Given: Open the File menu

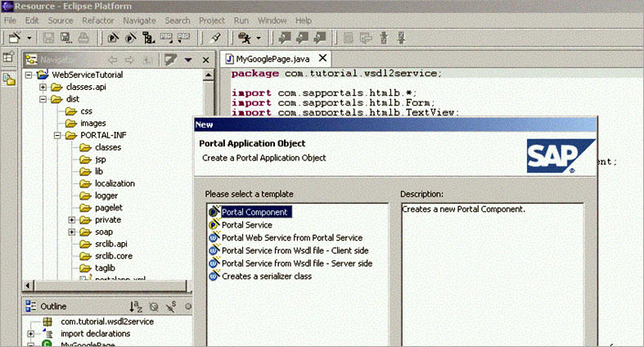Looking at the screenshot, I should [10, 20].
